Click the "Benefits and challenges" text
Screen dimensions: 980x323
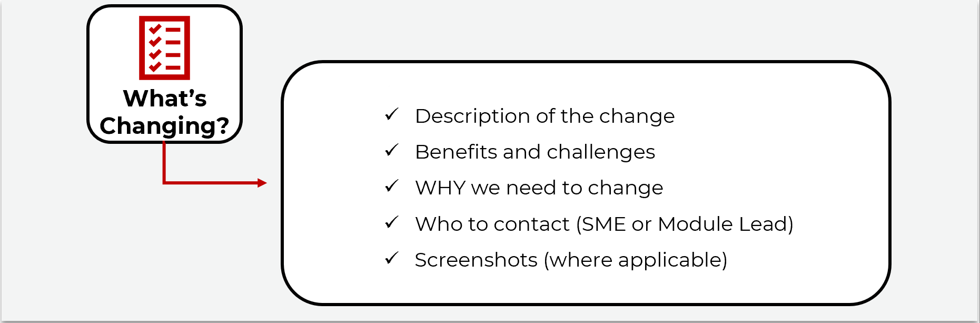pos(534,152)
